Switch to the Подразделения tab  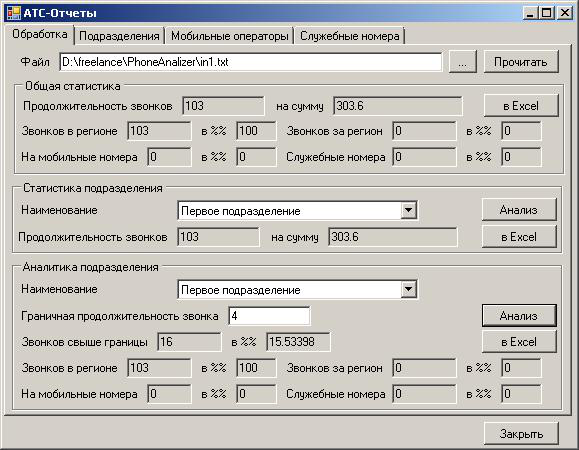click(x=119, y=36)
